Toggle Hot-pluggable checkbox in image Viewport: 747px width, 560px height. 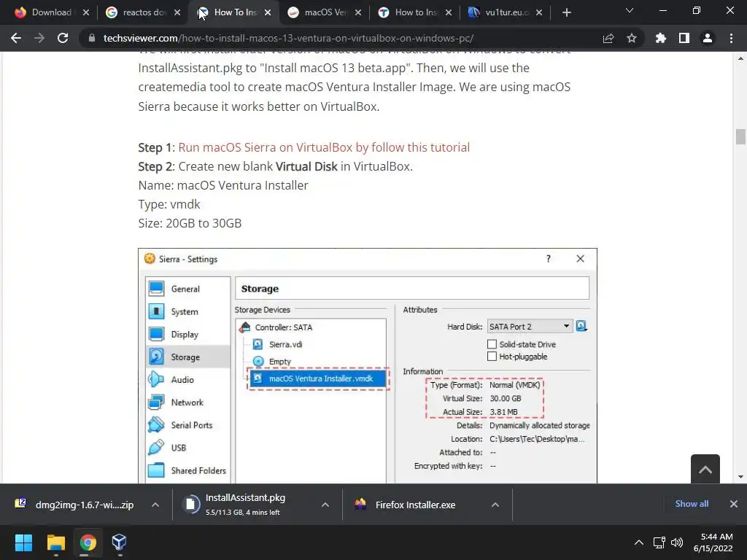coord(492,356)
